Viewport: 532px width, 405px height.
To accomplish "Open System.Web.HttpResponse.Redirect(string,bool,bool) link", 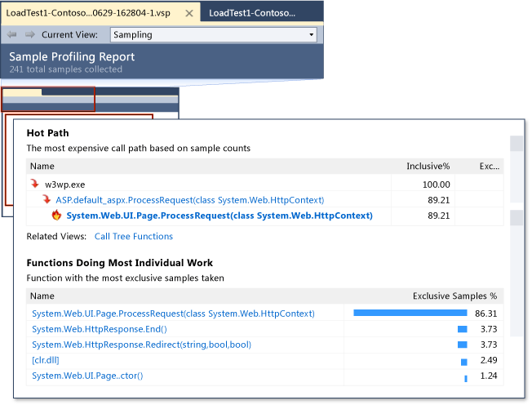I will click(141, 345).
